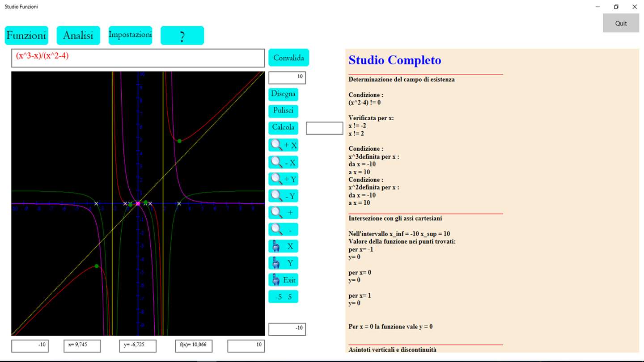Click the text 'per x= 1'
The image size is (644, 362).
point(360,296)
